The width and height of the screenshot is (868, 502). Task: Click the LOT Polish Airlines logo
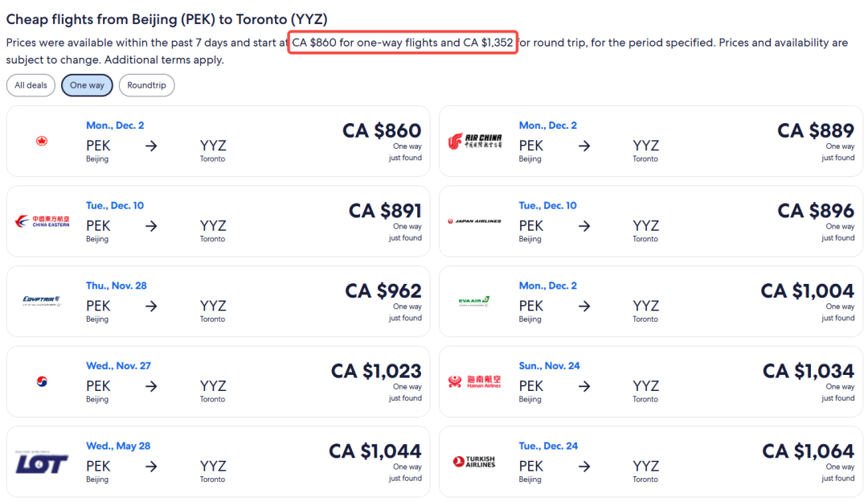pos(42,463)
